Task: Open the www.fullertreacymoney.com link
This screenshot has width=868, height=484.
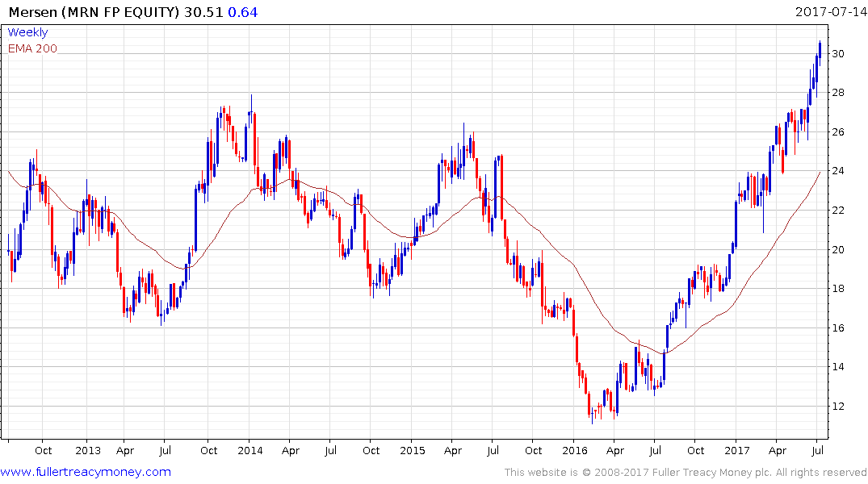Action: coord(86,472)
